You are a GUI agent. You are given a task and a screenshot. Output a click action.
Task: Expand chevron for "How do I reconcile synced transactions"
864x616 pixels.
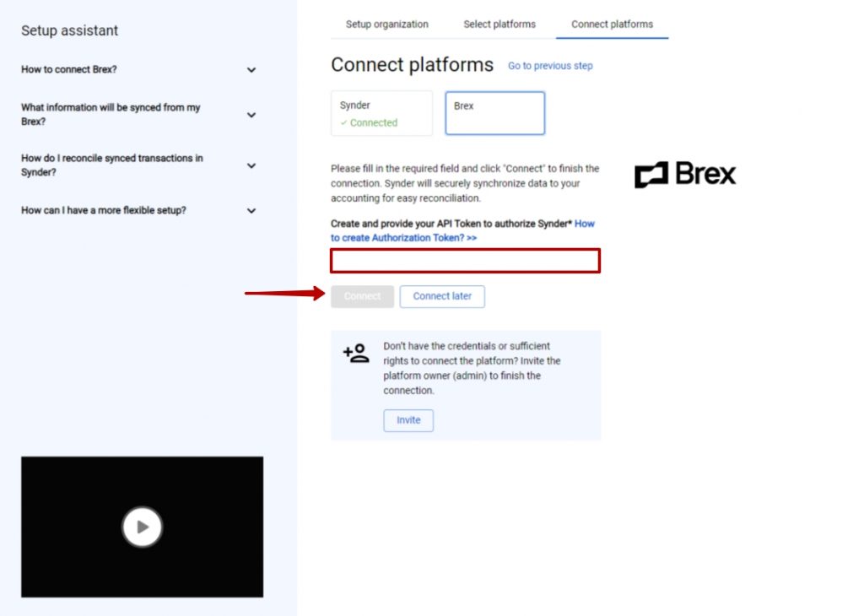click(251, 166)
